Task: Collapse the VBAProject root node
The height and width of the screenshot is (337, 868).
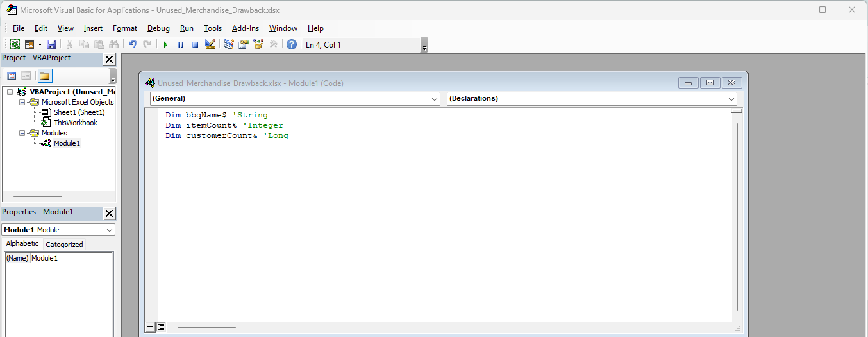Action: (x=10, y=92)
